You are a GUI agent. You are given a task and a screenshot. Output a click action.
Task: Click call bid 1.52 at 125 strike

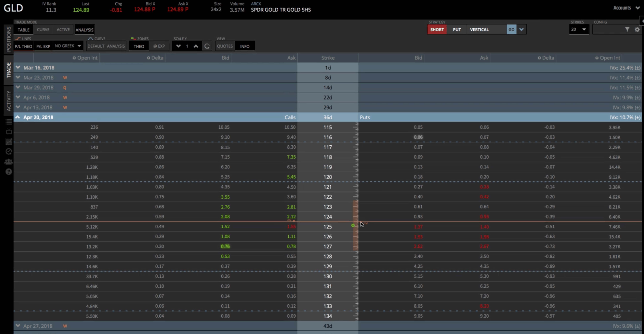225,227
